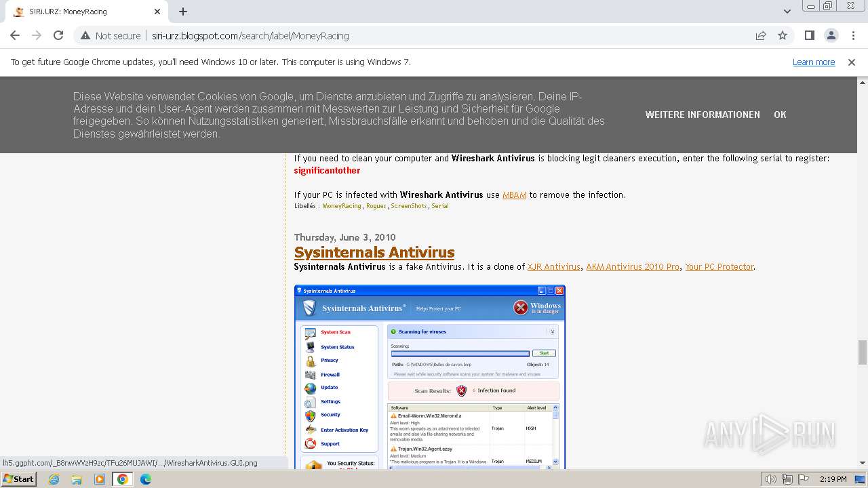The width and height of the screenshot is (868, 488).
Task: Open the Learn more link in update bar
Action: (x=814, y=62)
